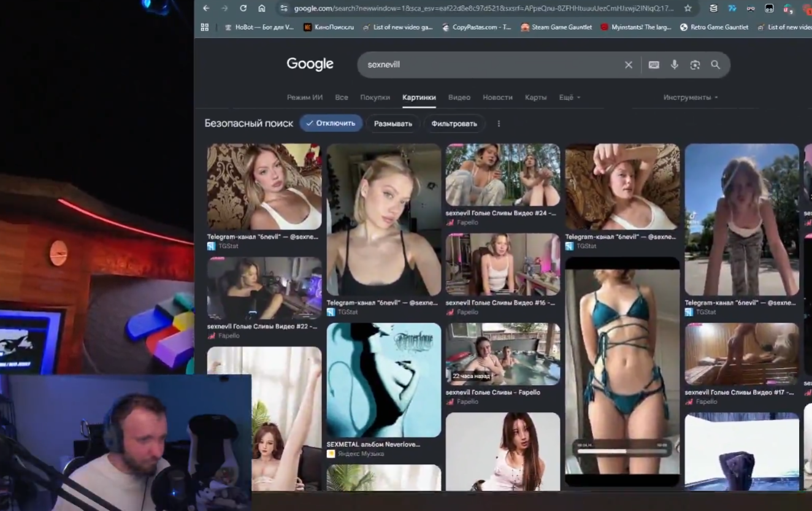Open the Retro Game Gauntlet bookmark
The image size is (812, 511).
pyautogui.click(x=714, y=27)
